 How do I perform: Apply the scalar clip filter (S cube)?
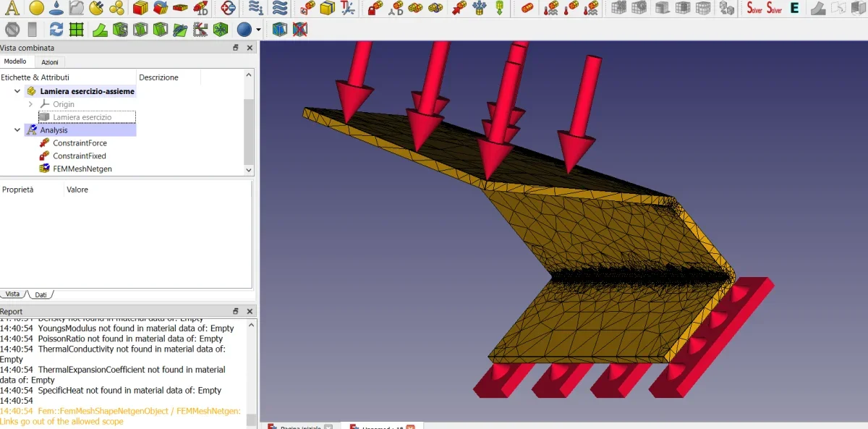[x=120, y=30]
